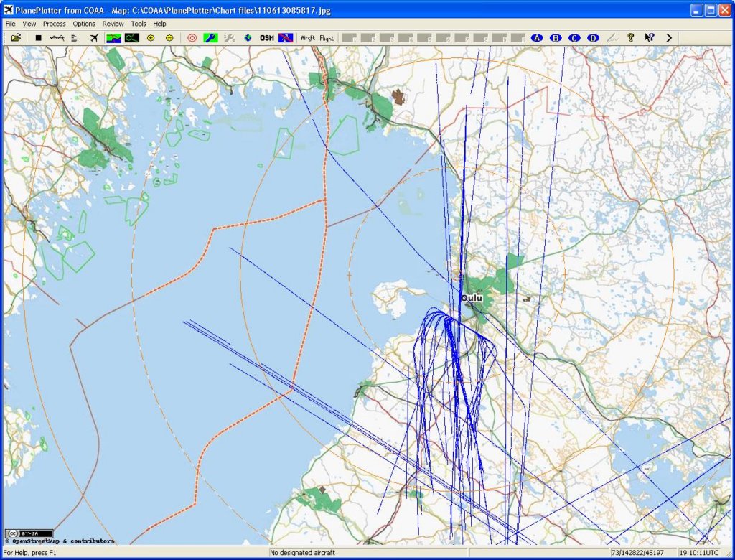
Task: Toggle the Flight label display
Action: pyautogui.click(x=327, y=38)
